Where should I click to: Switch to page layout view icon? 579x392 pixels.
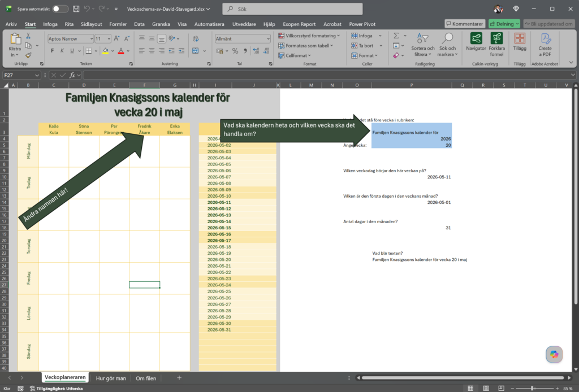(x=486, y=388)
